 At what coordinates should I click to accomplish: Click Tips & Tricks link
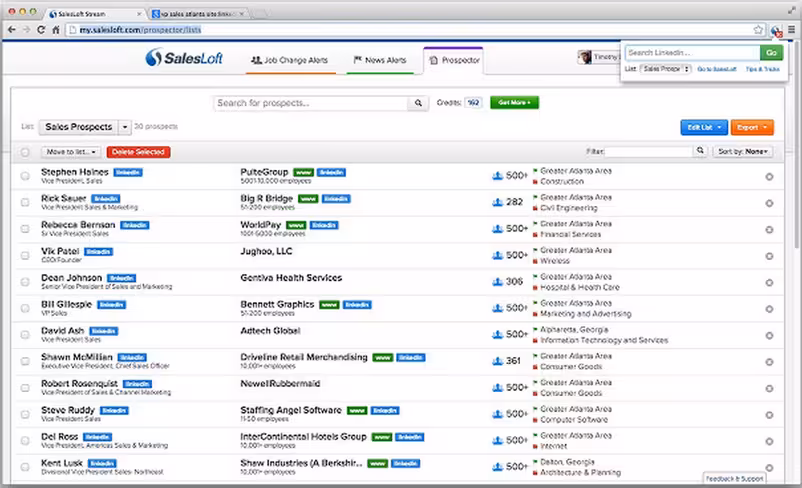tap(763, 69)
